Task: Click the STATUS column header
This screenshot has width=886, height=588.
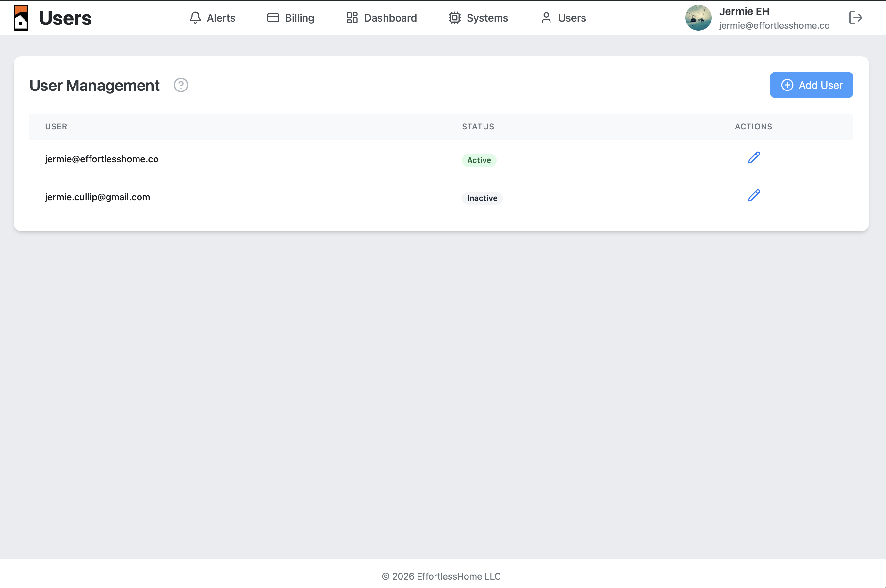Action: tap(477, 126)
